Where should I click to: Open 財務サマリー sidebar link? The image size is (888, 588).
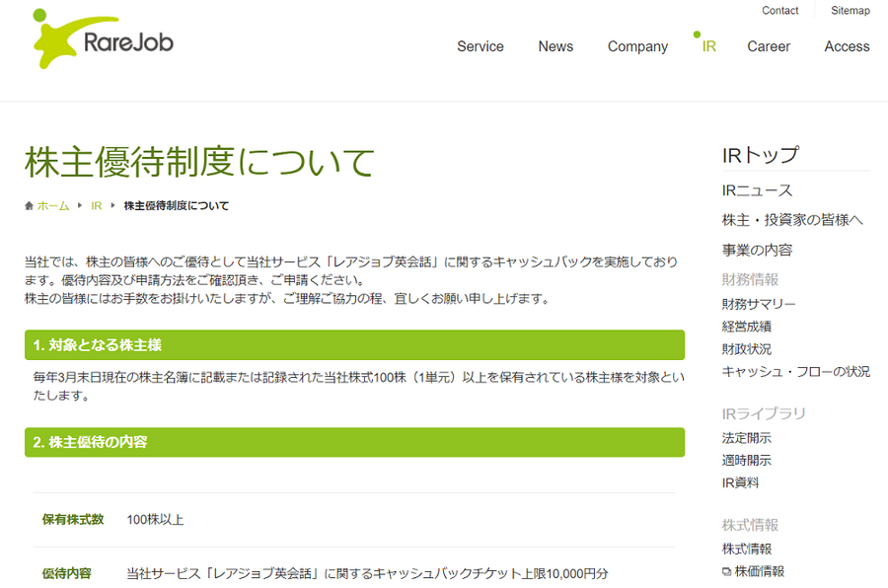(x=759, y=304)
